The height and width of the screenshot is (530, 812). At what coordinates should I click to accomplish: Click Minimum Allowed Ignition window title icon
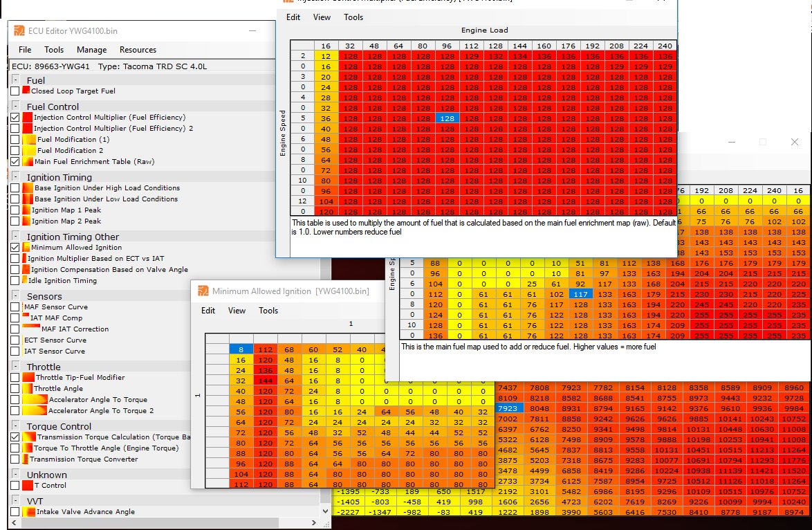tap(203, 291)
